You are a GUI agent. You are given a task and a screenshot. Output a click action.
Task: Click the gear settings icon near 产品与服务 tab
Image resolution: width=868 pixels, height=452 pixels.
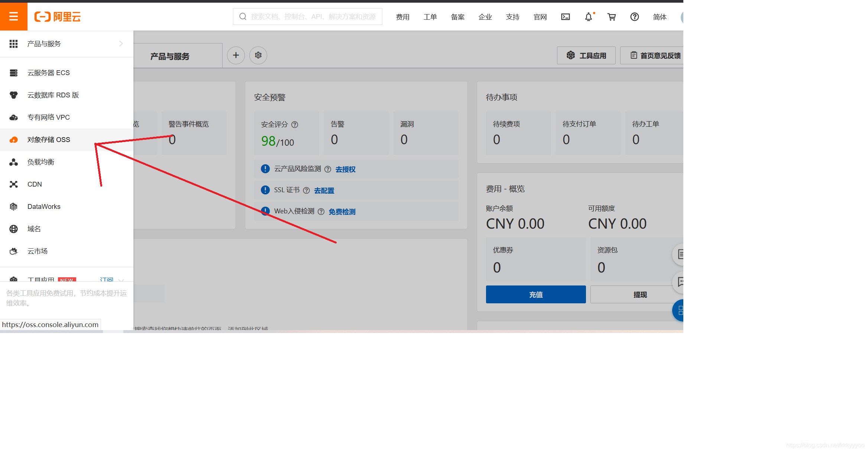coord(258,55)
